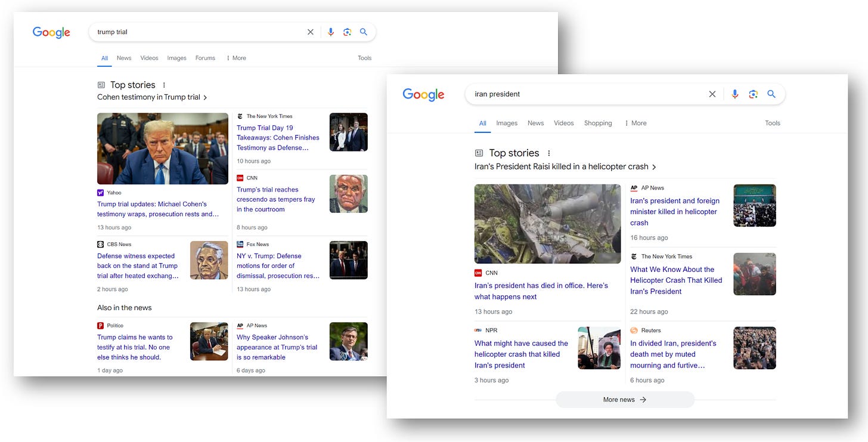The height and width of the screenshot is (442, 868).
Task: Open 'Trump's trial reaches crescendo' CNN article
Action: pos(276,200)
